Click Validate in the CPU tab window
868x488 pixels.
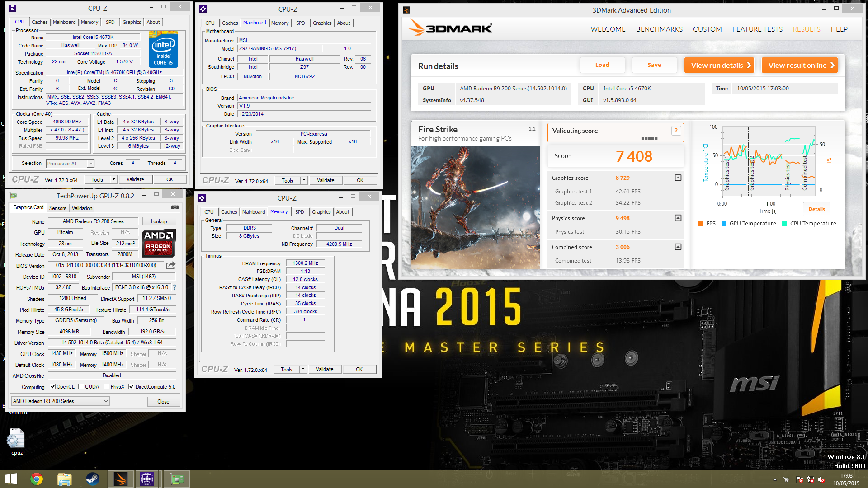pyautogui.click(x=135, y=179)
